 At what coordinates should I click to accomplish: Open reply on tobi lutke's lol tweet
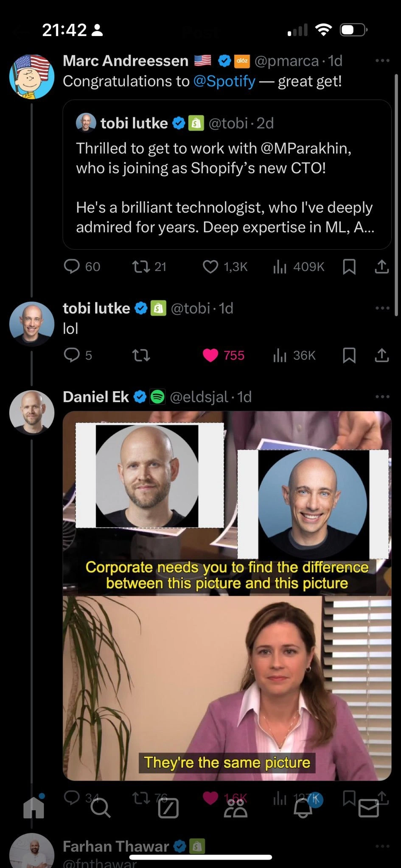[72, 355]
